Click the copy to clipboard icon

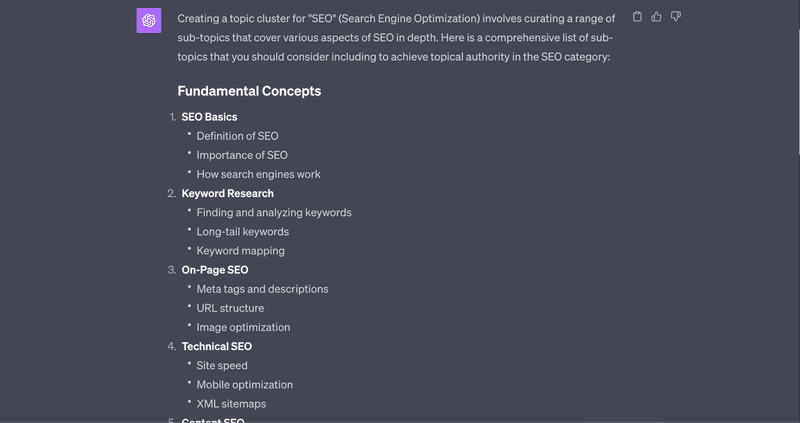(x=637, y=17)
